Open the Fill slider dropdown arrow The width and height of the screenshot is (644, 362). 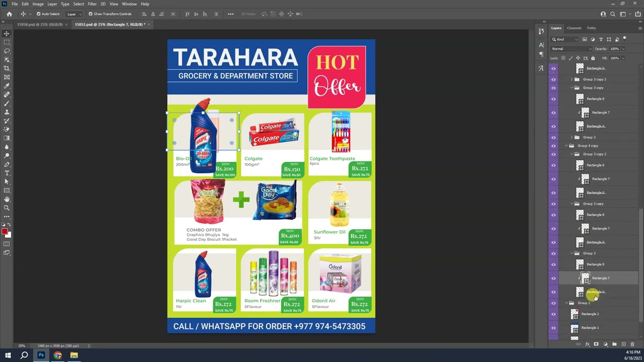[623, 58]
